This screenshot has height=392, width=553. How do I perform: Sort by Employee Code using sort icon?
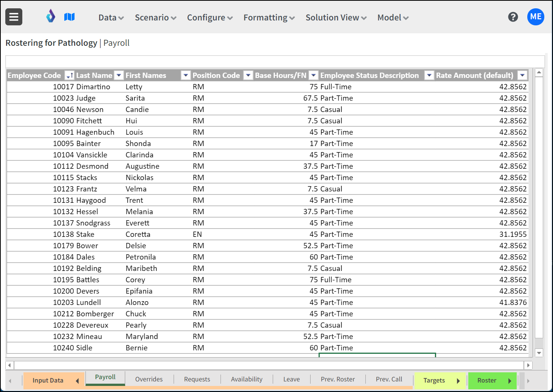click(x=69, y=75)
